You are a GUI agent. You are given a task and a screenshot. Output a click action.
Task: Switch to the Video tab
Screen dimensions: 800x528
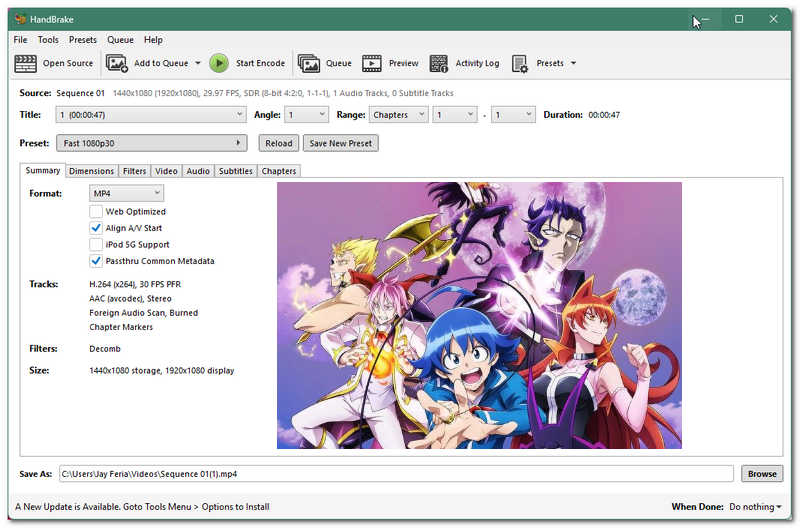click(166, 171)
